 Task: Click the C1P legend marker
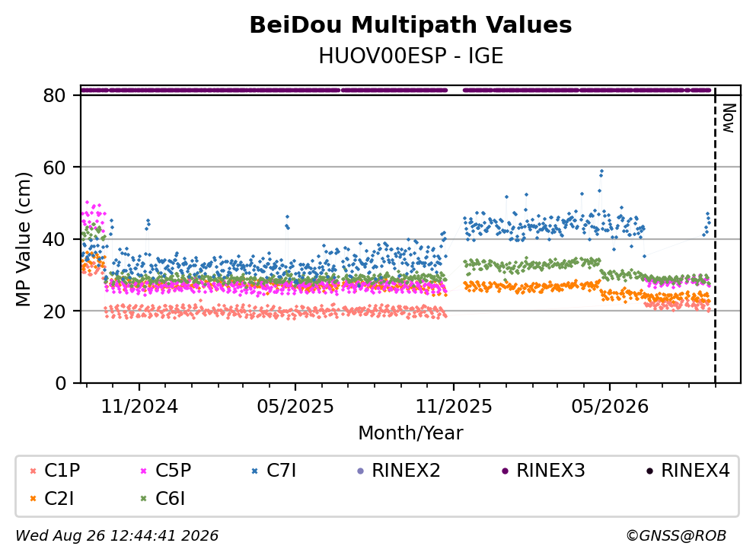click(x=33, y=471)
